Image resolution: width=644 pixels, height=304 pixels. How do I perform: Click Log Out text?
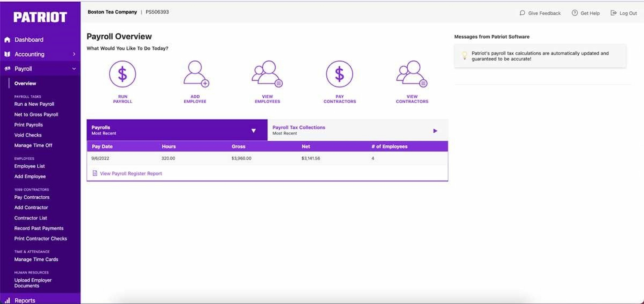pos(628,13)
